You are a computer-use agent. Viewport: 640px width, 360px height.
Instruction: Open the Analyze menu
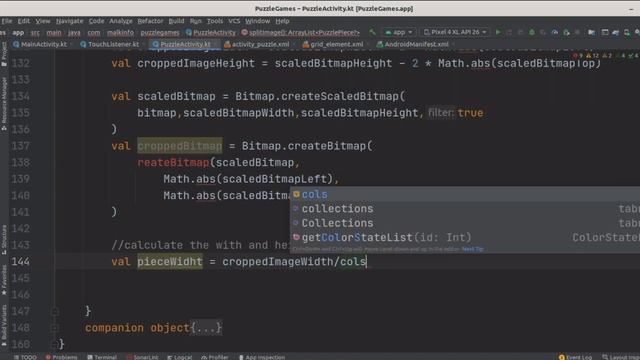(x=121, y=21)
